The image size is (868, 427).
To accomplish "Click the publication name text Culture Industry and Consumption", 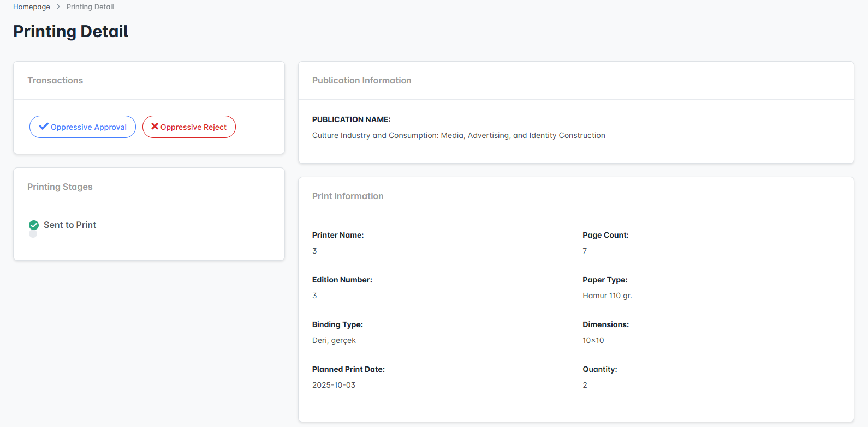I will (x=459, y=135).
